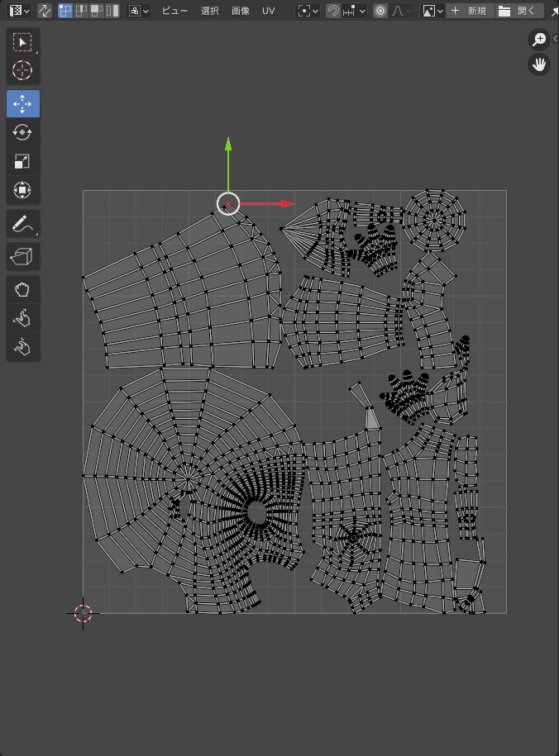Pick the Scale tool
This screenshot has width=559, height=756.
point(22,161)
